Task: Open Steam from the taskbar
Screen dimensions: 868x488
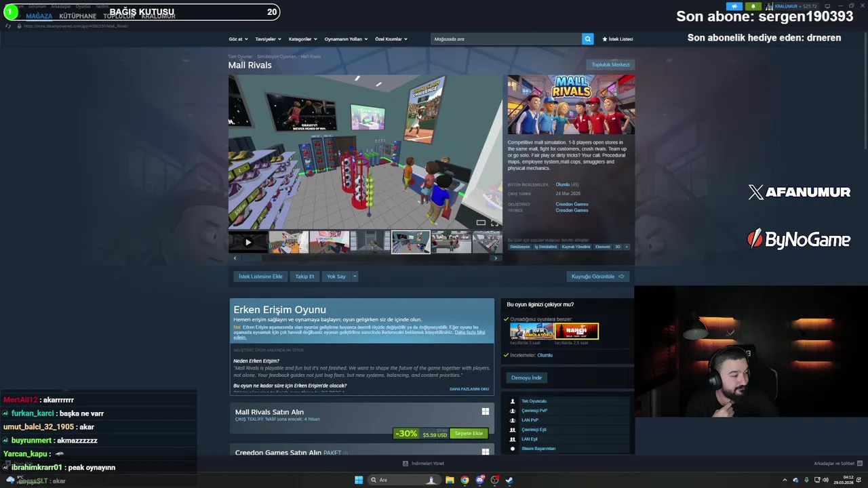Action: pyautogui.click(x=509, y=480)
